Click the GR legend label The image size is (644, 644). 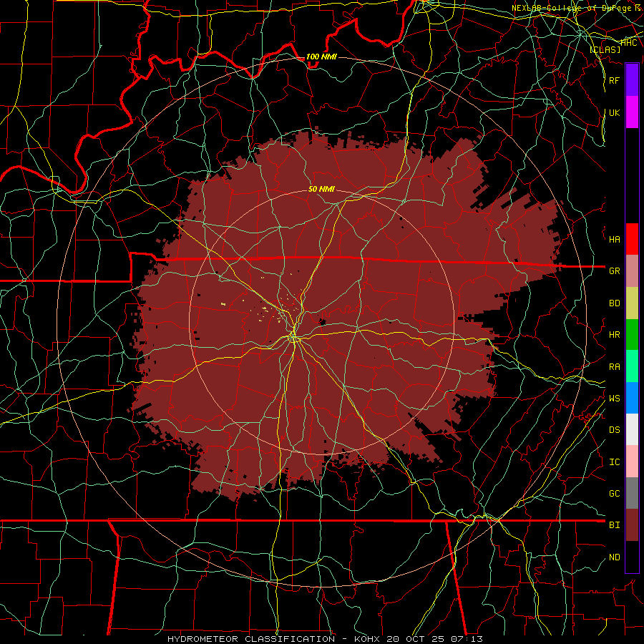click(x=615, y=271)
